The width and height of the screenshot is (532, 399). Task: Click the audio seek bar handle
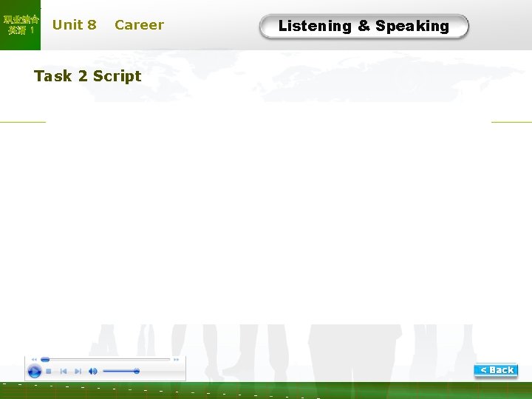[45, 359]
